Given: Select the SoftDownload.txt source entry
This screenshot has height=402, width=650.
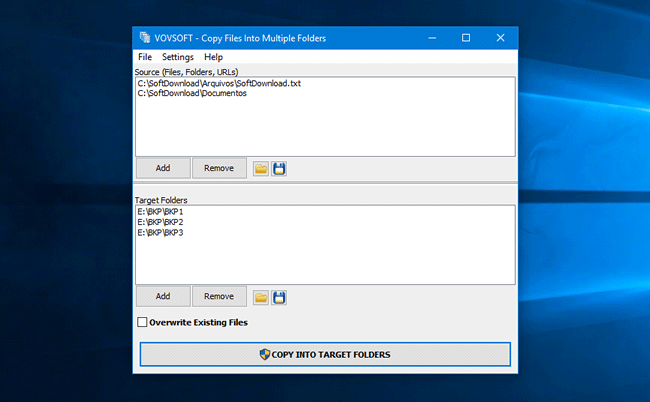Looking at the screenshot, I should [x=219, y=83].
